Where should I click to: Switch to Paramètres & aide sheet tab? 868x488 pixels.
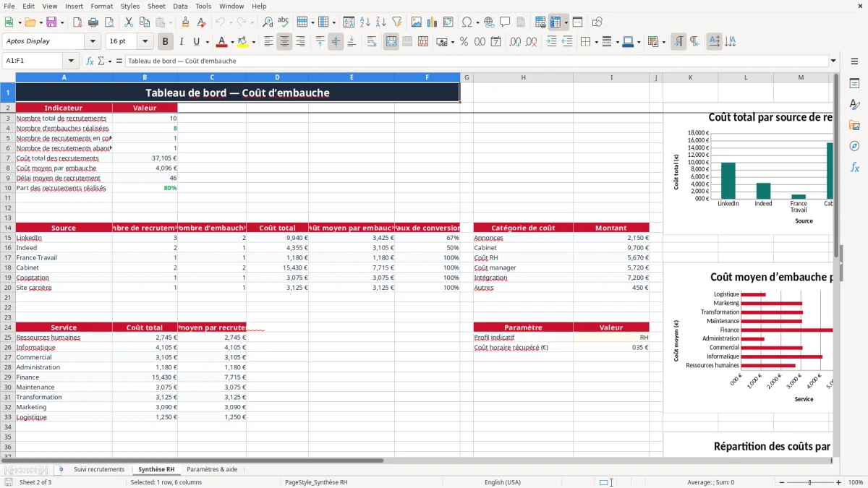point(212,469)
